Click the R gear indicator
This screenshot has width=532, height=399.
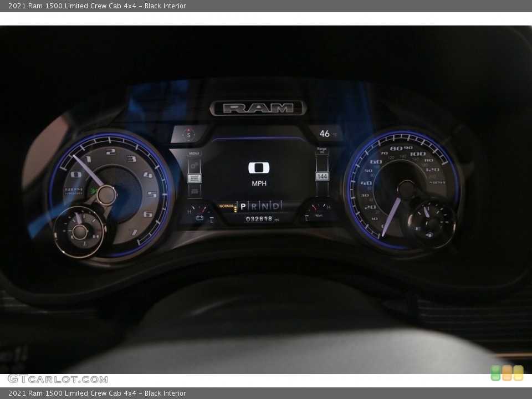(x=254, y=206)
